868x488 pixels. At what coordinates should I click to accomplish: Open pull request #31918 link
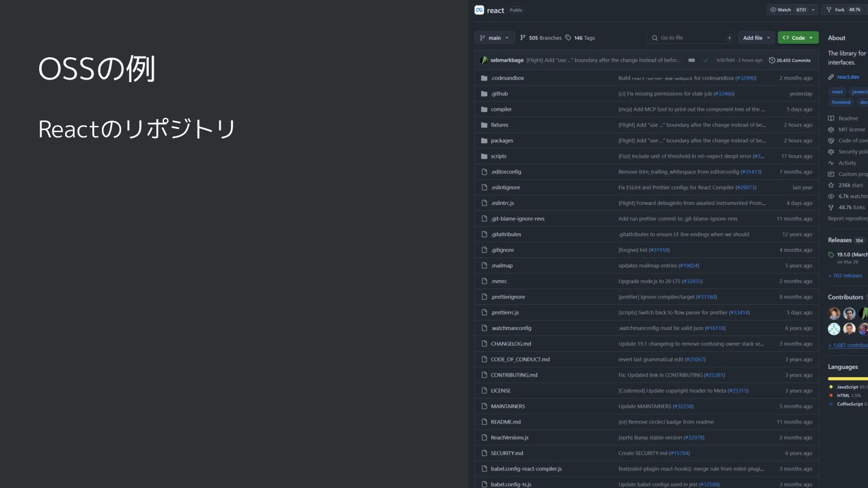pos(659,251)
